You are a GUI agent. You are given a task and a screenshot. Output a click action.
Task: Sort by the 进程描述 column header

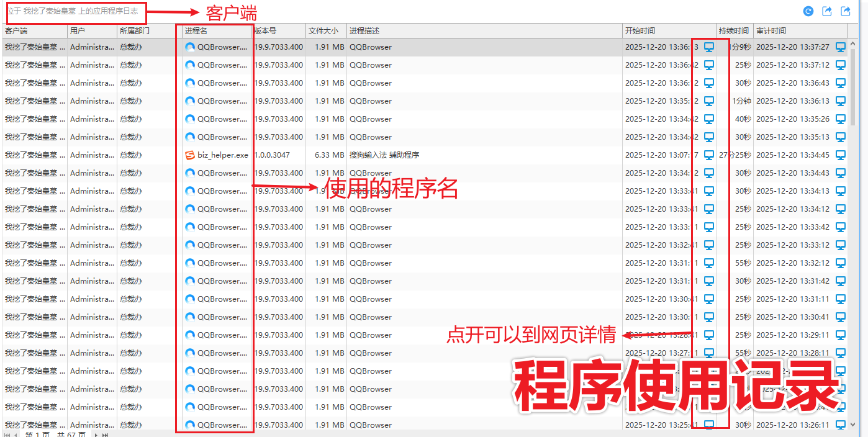pos(484,30)
